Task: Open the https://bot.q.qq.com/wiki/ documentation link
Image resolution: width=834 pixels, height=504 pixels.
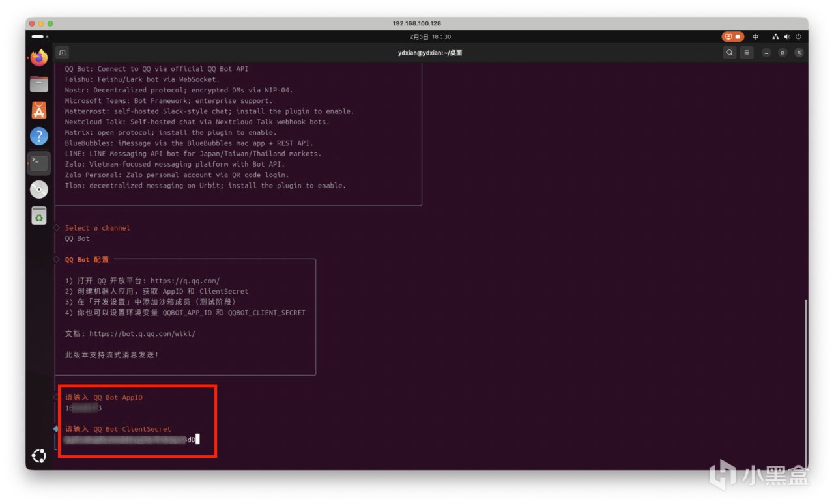Action: point(142,333)
